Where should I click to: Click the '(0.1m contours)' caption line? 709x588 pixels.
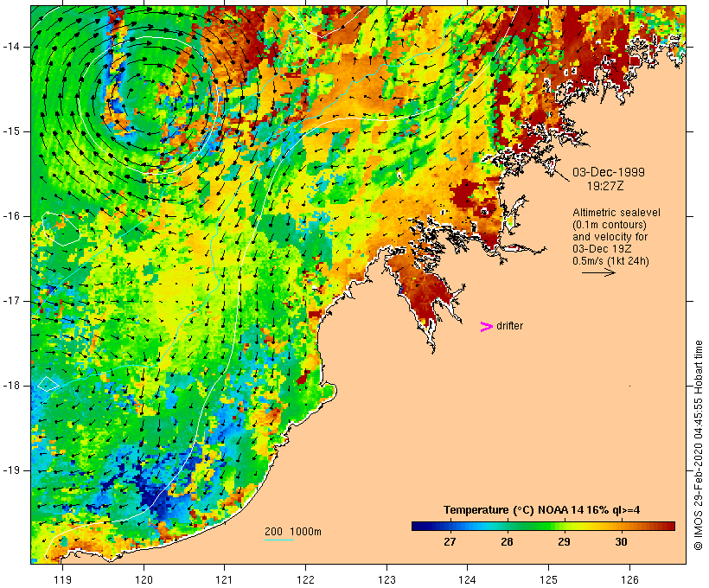point(610,225)
